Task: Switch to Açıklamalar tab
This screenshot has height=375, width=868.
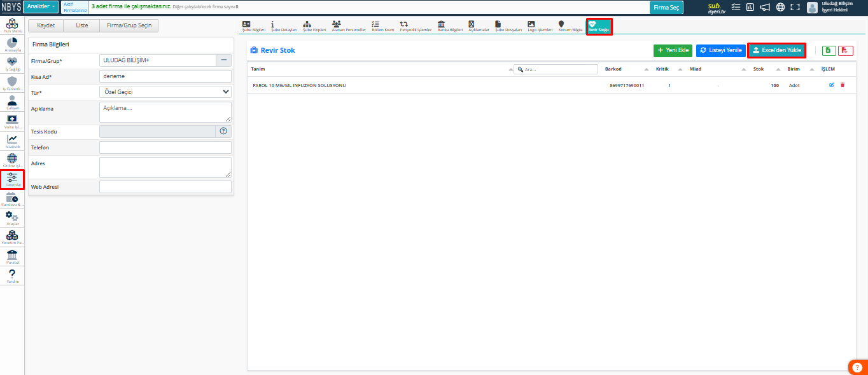Action: [x=479, y=26]
